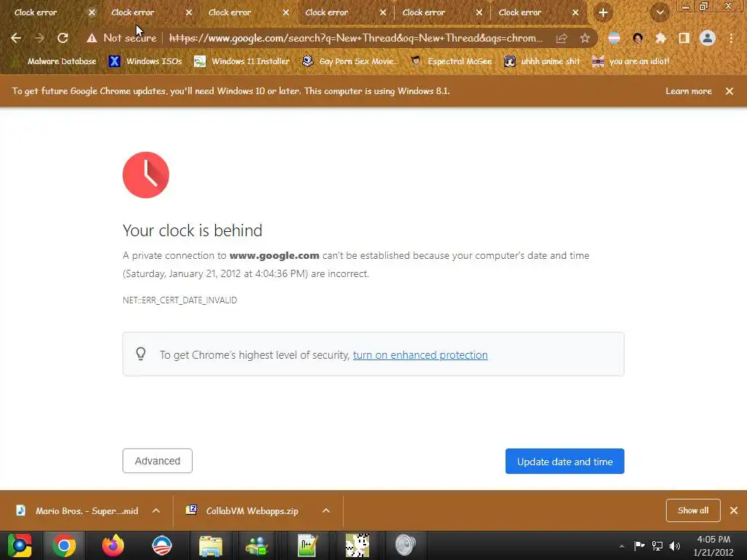Open the Extensions puzzle piece menu
This screenshot has width=747, height=560.
coord(661,38)
